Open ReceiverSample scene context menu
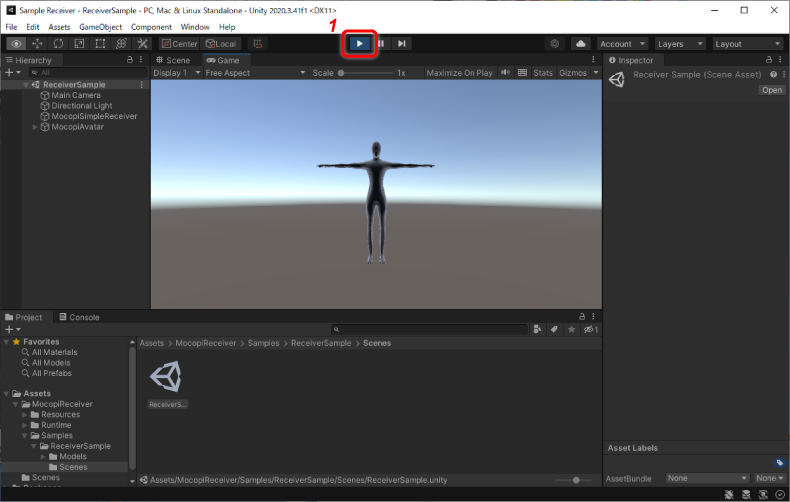 (x=142, y=85)
